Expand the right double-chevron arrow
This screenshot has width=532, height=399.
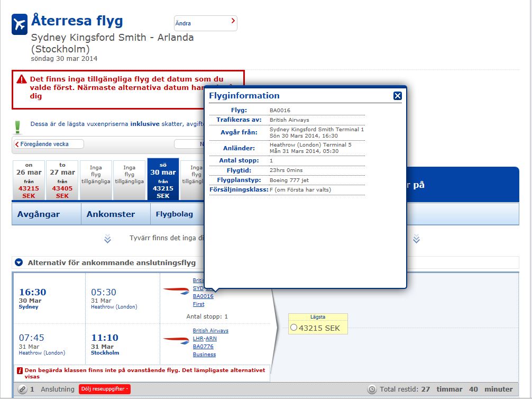416,239
